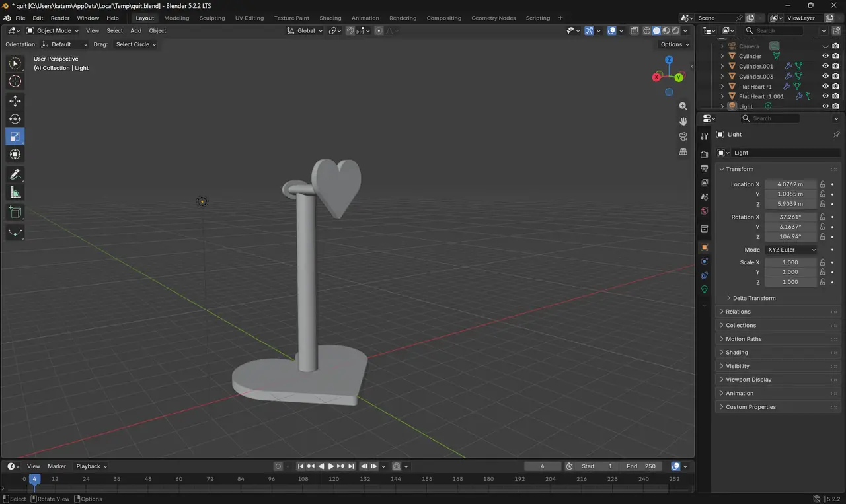The image size is (846, 504).
Task: Select the Add Cube tool
Action: click(x=15, y=212)
